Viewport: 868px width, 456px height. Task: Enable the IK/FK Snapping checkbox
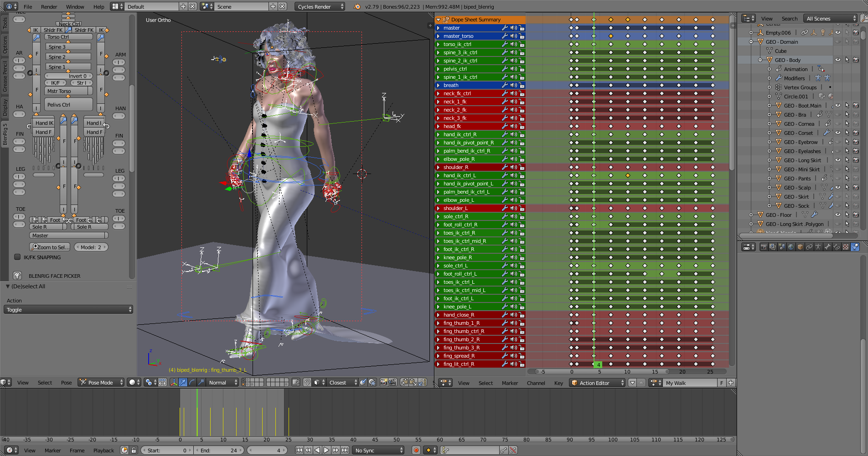coord(17,257)
